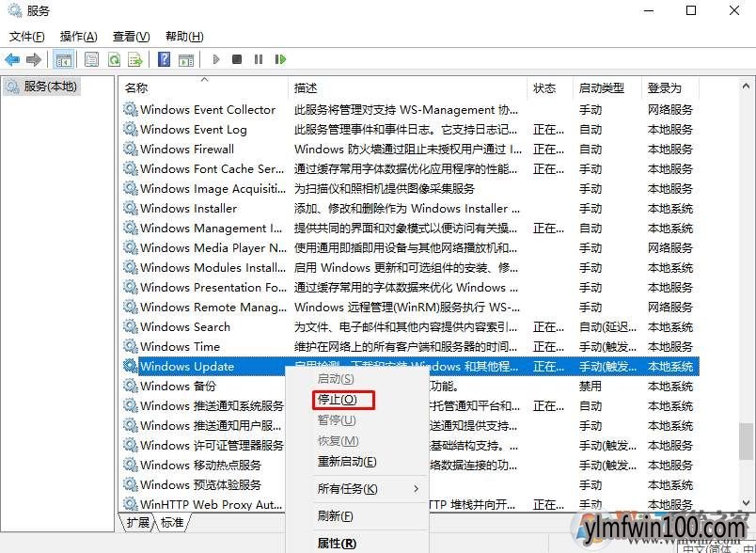Click gear icon of Windows Firewall row
Viewport: 756px width, 553px height.
[131, 149]
